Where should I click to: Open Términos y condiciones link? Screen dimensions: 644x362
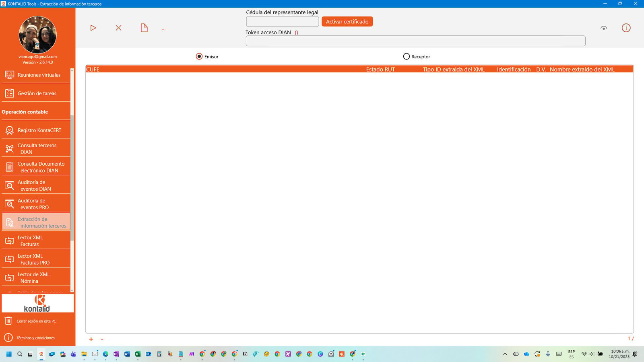pos(35,338)
